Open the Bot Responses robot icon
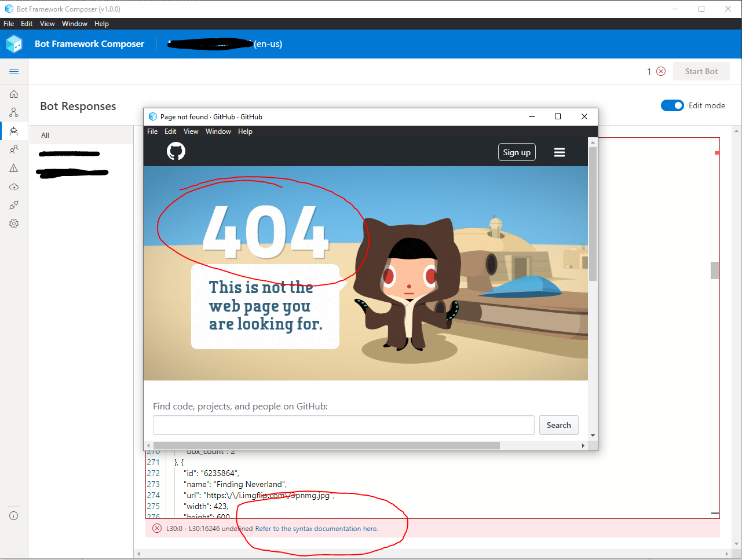The image size is (742, 560). pos(14,130)
